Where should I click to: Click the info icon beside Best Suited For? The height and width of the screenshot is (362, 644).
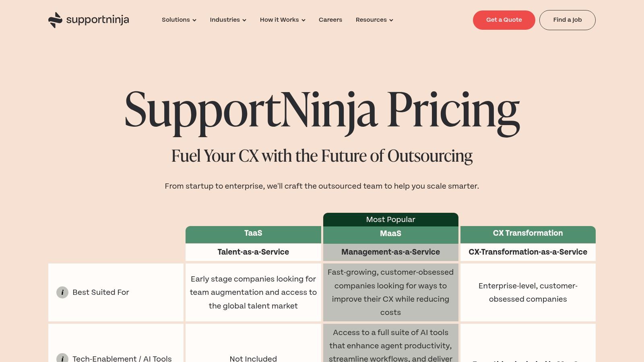62,292
